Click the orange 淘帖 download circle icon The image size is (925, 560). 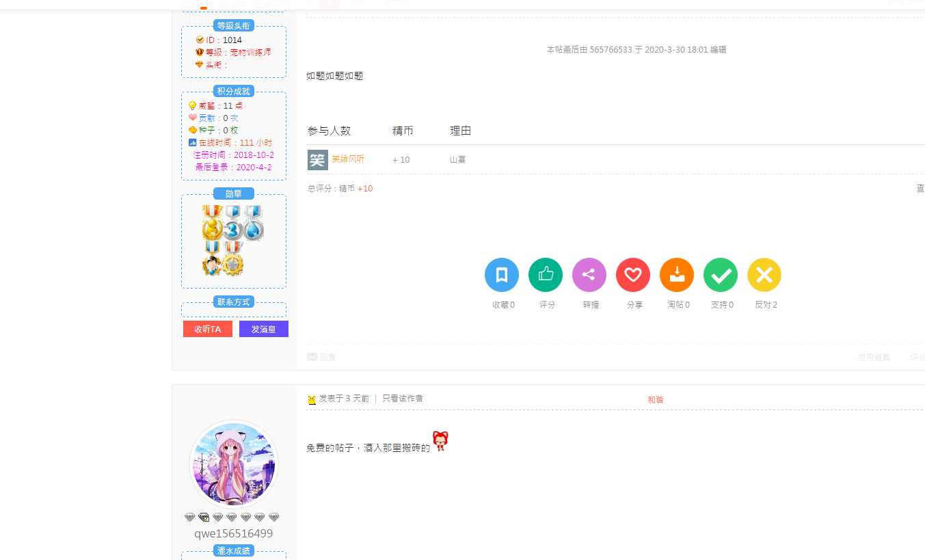(677, 275)
